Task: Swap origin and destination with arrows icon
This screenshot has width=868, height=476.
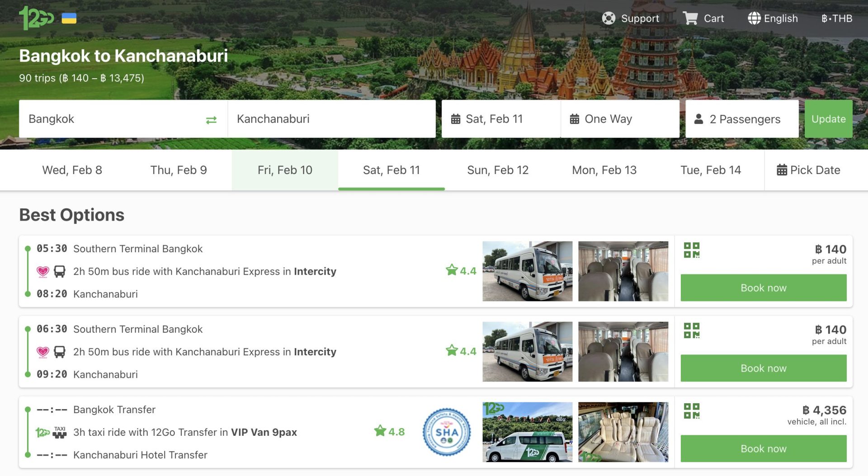Action: pyautogui.click(x=211, y=120)
